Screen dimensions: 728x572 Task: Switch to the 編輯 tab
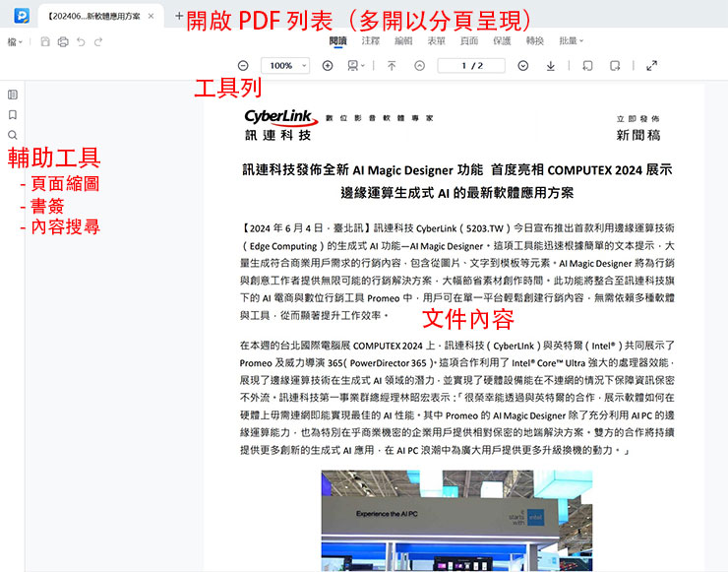point(403,41)
